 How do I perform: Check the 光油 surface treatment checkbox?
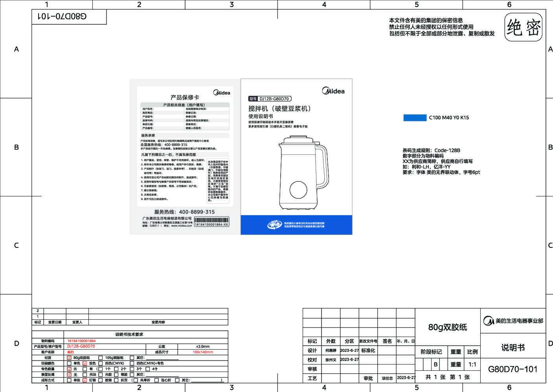85,375
